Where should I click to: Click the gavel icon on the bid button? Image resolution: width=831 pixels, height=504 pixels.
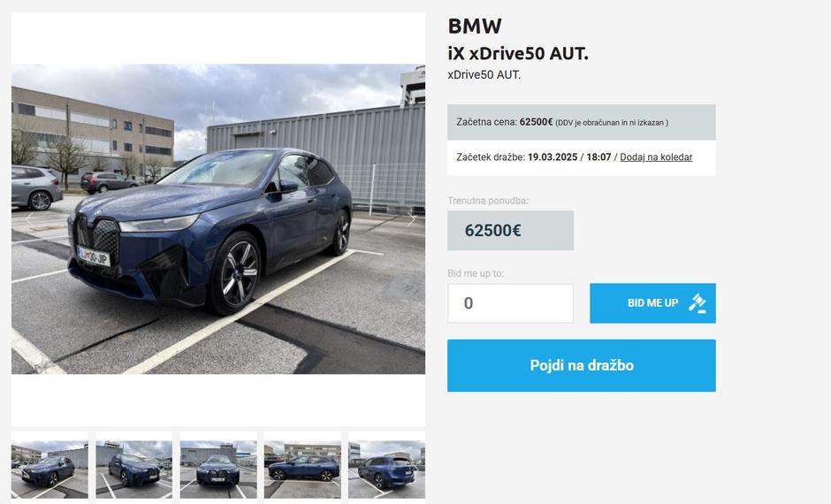pos(698,303)
